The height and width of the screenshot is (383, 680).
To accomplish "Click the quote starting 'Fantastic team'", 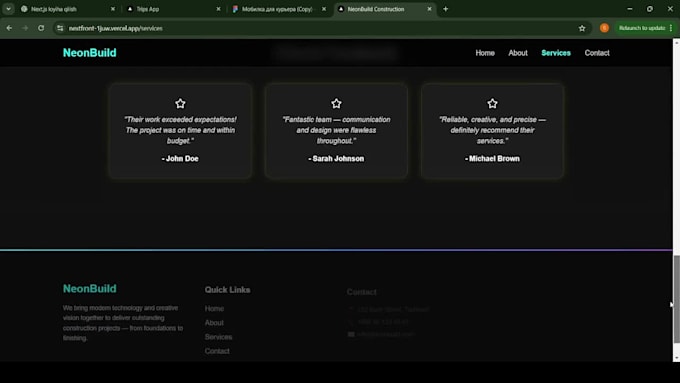I will 336,130.
